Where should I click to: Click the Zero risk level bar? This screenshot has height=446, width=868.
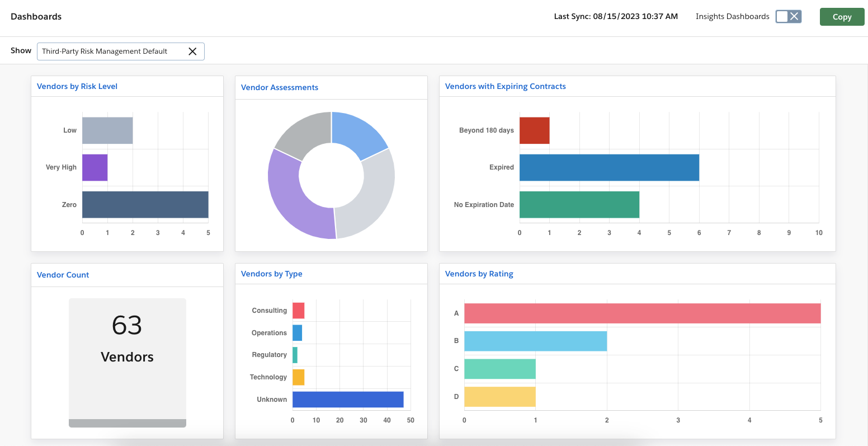coord(144,204)
